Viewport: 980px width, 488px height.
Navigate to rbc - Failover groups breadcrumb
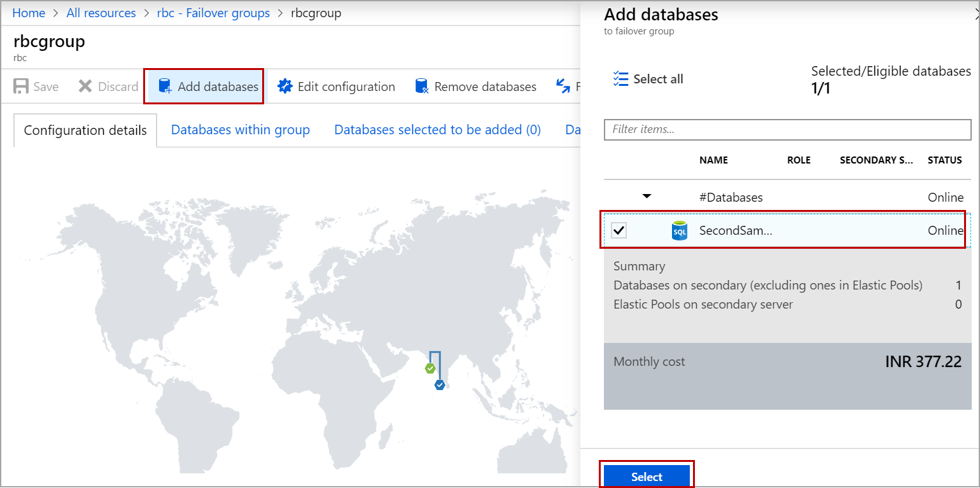point(213,13)
